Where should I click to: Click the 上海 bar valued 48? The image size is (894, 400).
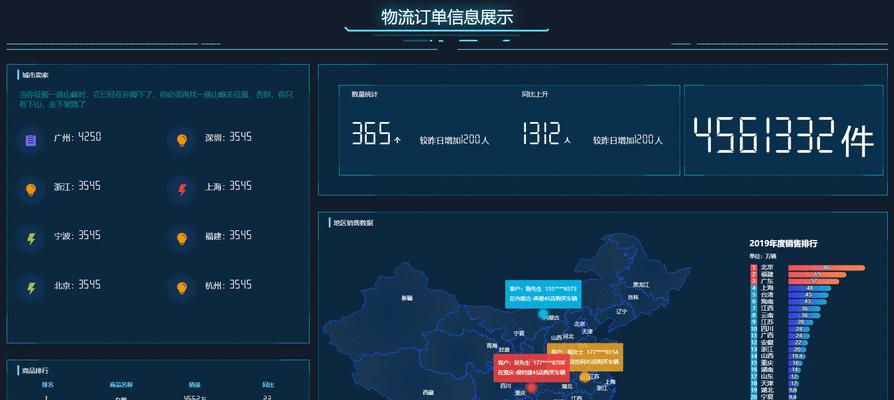(810, 288)
